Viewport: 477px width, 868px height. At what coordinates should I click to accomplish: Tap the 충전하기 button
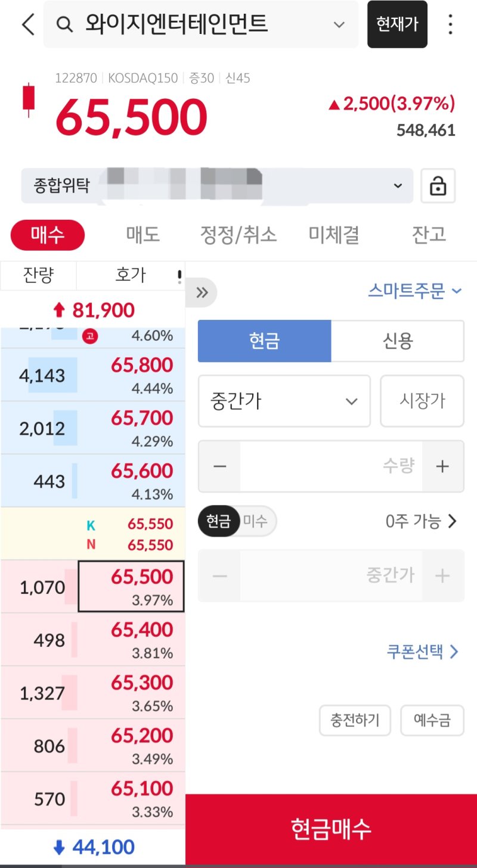(x=355, y=720)
